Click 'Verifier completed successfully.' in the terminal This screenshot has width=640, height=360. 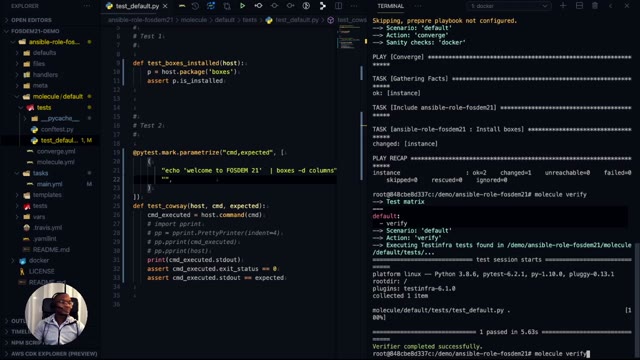(427, 347)
